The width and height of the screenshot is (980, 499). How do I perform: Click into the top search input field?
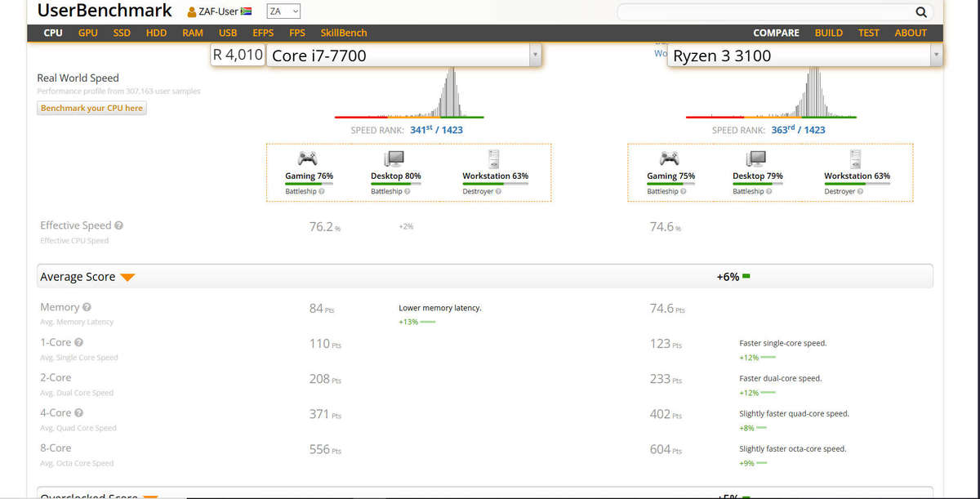coord(764,12)
